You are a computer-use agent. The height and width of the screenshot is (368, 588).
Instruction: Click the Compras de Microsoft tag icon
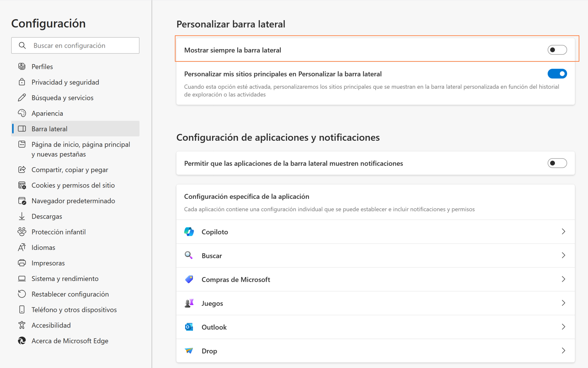[x=189, y=279]
